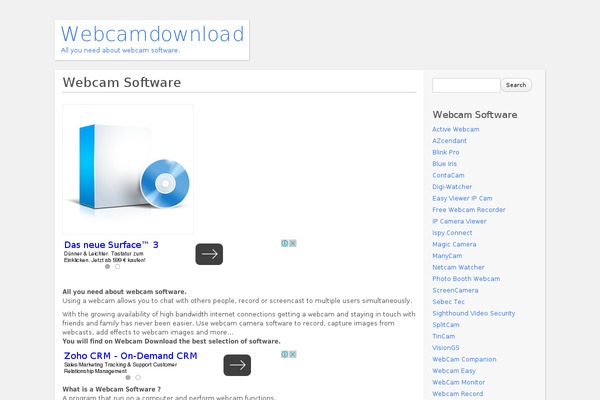The width and height of the screenshot is (600, 400).
Task: Open AdChoices info on Surface ad
Action: pos(285,243)
